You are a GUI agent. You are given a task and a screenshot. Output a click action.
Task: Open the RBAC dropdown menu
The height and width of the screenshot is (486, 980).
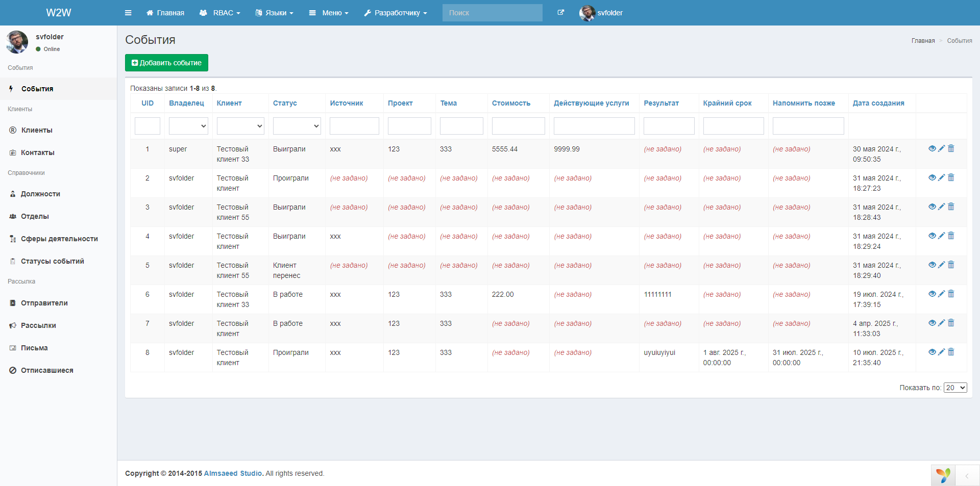pos(220,13)
